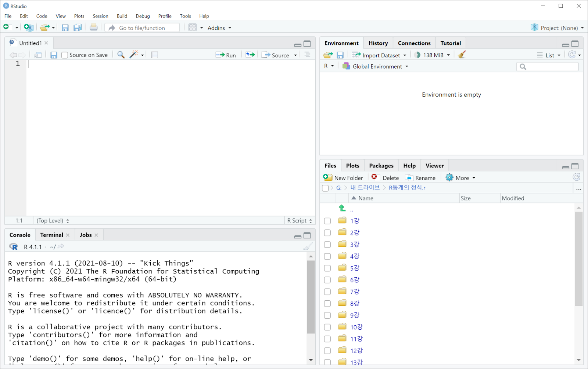588x369 pixels.
Task: Open the Session menu
Action: tap(100, 16)
